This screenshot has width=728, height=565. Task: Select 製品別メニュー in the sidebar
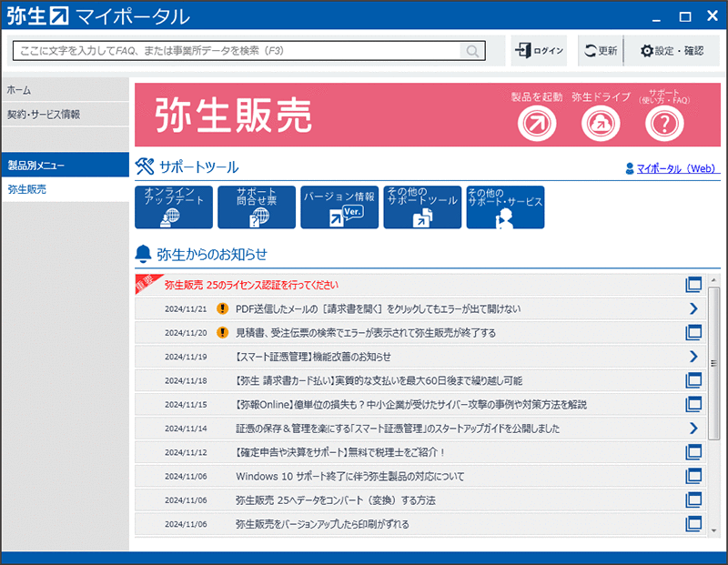pyautogui.click(x=65, y=165)
